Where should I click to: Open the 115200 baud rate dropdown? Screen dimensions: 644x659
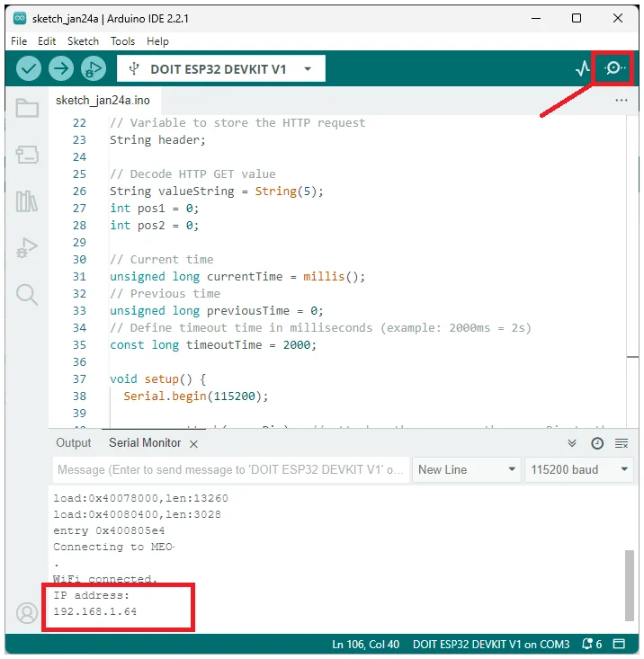click(x=579, y=469)
